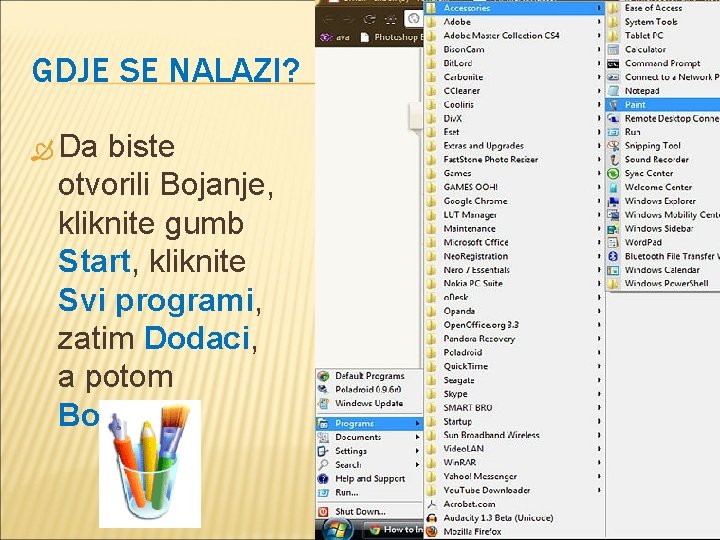Click the Search magnifier icon

click(324, 465)
